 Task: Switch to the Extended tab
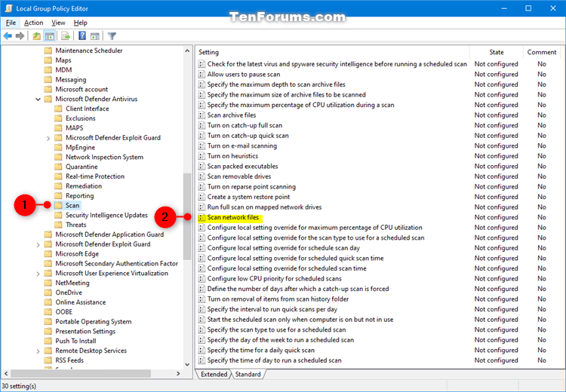(214, 375)
